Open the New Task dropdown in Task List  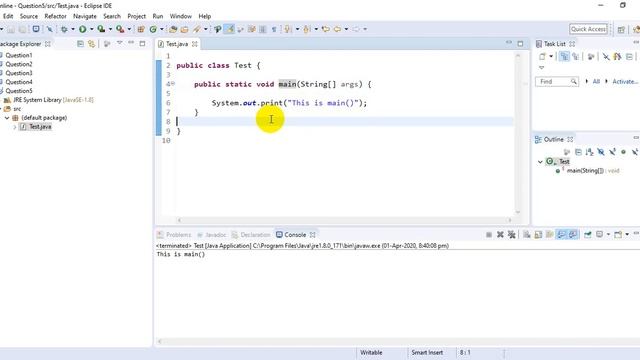(x=551, y=56)
